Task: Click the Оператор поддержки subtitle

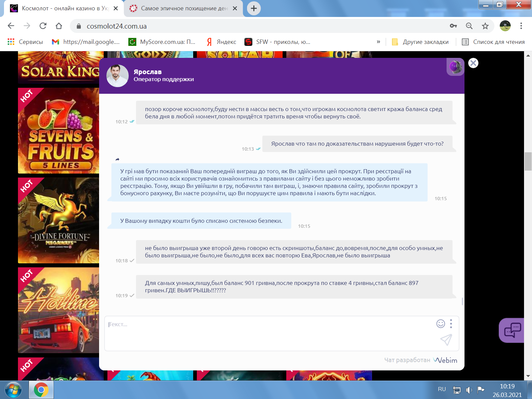Action: point(164,79)
